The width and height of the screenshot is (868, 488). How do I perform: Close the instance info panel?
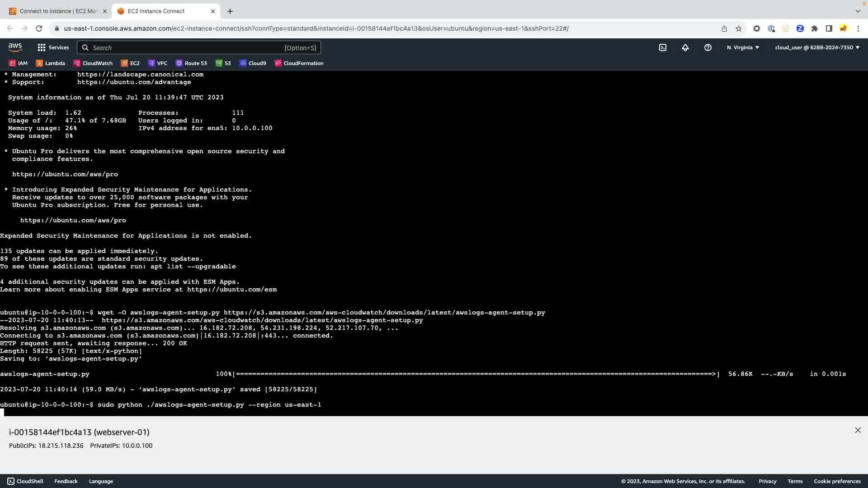click(x=858, y=430)
